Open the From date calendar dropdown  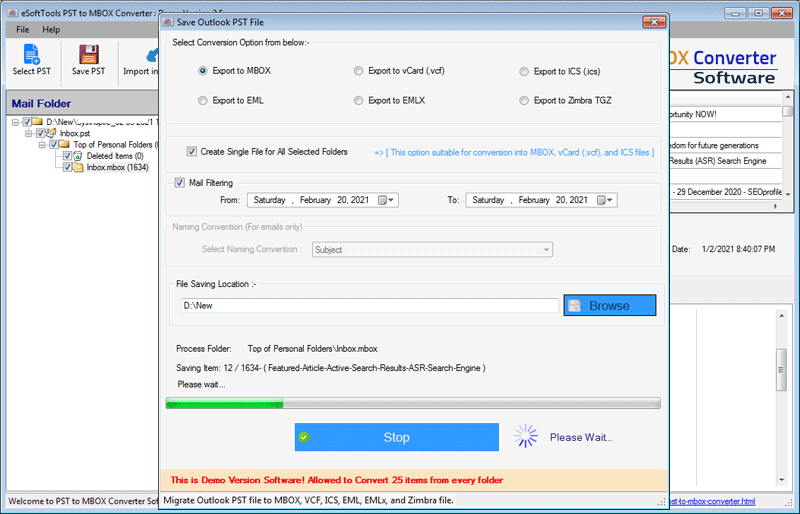click(x=386, y=200)
